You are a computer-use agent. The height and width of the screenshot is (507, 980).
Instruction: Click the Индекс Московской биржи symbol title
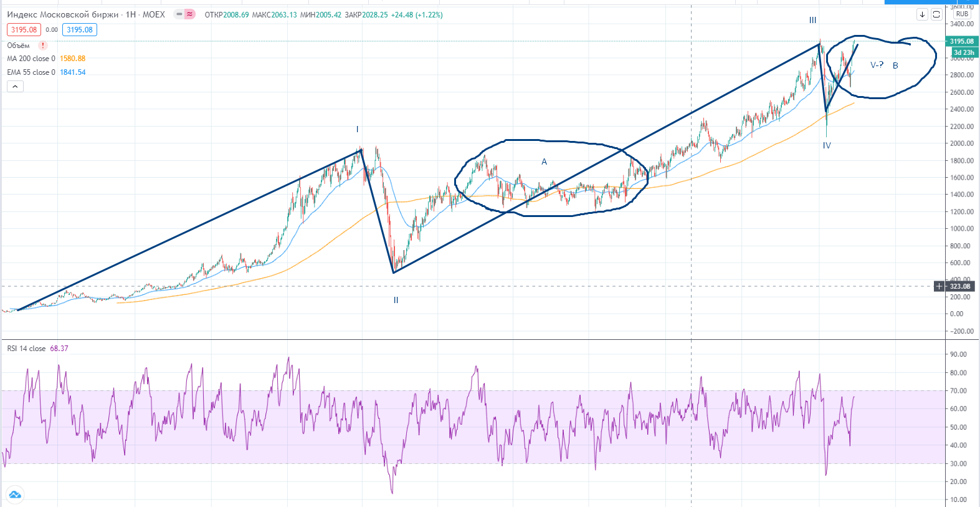pos(62,14)
